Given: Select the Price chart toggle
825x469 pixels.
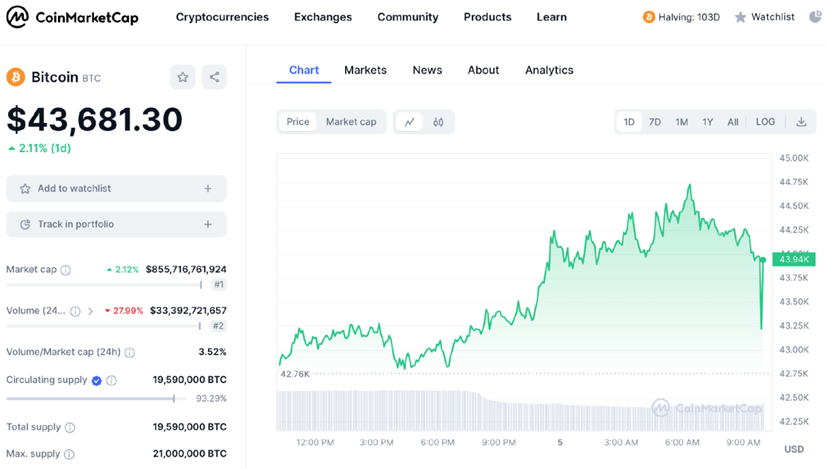Looking at the screenshot, I should point(298,122).
